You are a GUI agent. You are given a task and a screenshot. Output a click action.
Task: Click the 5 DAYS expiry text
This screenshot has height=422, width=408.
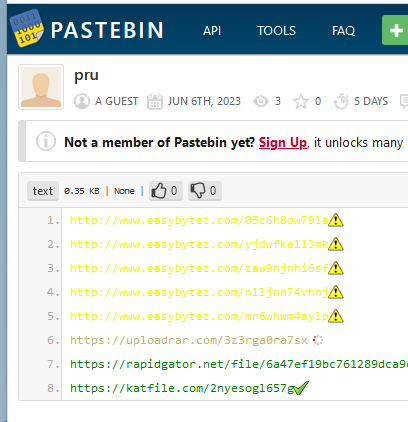click(x=371, y=101)
